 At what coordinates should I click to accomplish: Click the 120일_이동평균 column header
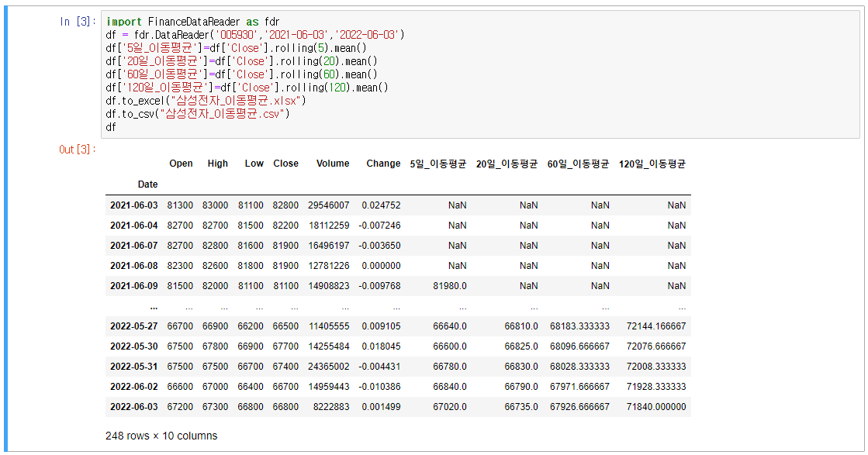pos(652,164)
